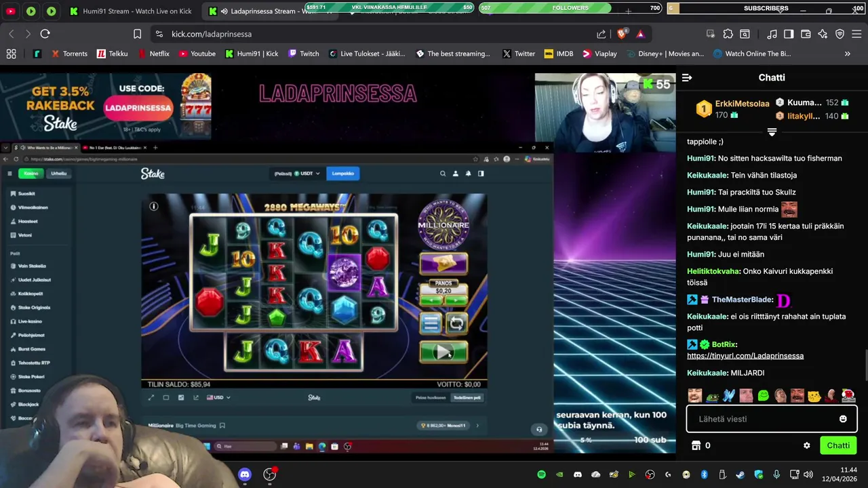Click the chat panel scrollbar
The image size is (868, 488).
[866, 367]
